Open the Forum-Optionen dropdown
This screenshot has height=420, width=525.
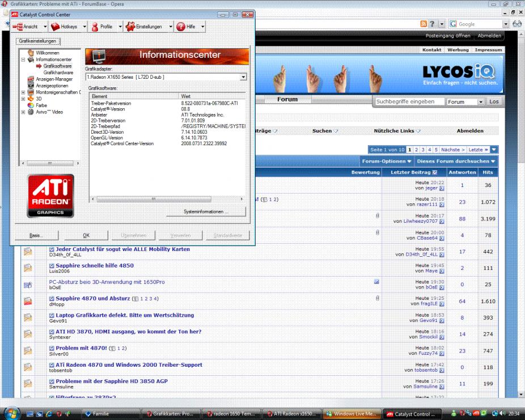pos(387,162)
